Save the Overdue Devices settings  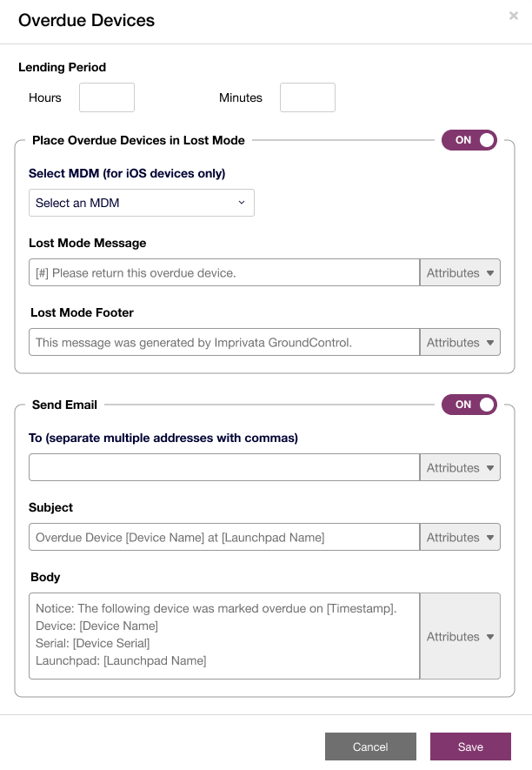[470, 747]
